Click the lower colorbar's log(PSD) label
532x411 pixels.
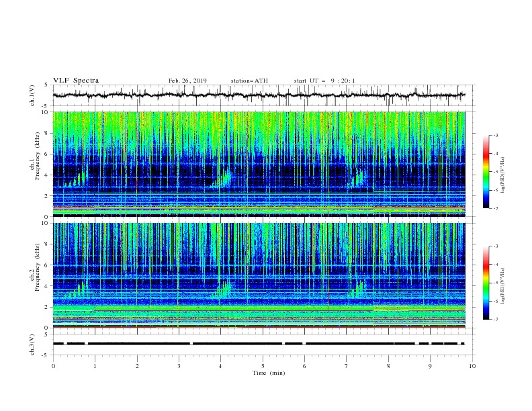(503, 286)
